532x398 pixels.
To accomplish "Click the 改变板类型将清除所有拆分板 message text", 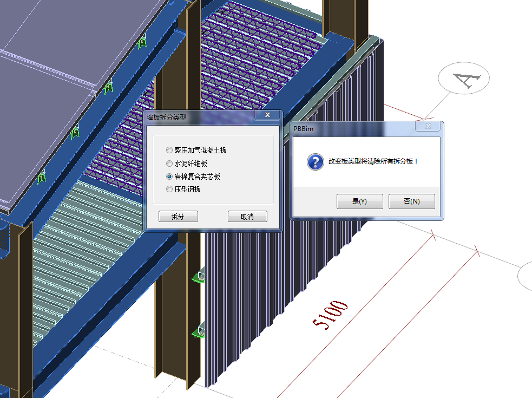I will pyautogui.click(x=373, y=161).
